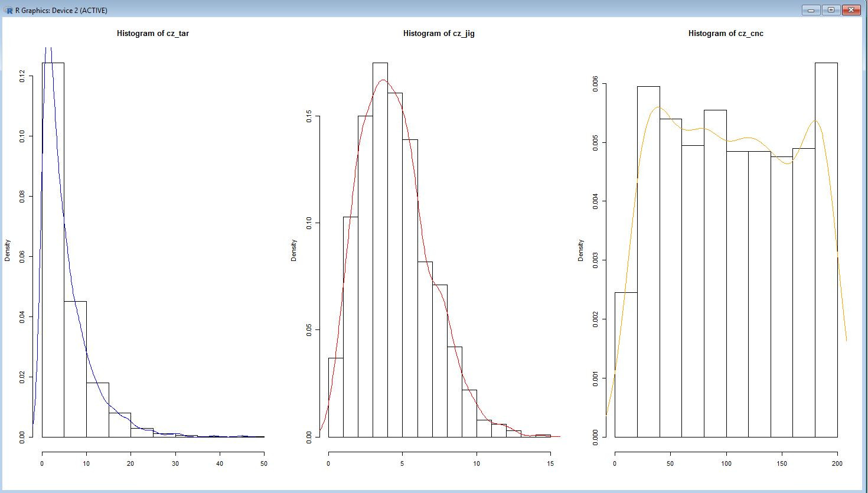Click the tallest bar in the cz_tar histogram
Image resolution: width=868 pixels, height=493 pixels.
[53, 248]
